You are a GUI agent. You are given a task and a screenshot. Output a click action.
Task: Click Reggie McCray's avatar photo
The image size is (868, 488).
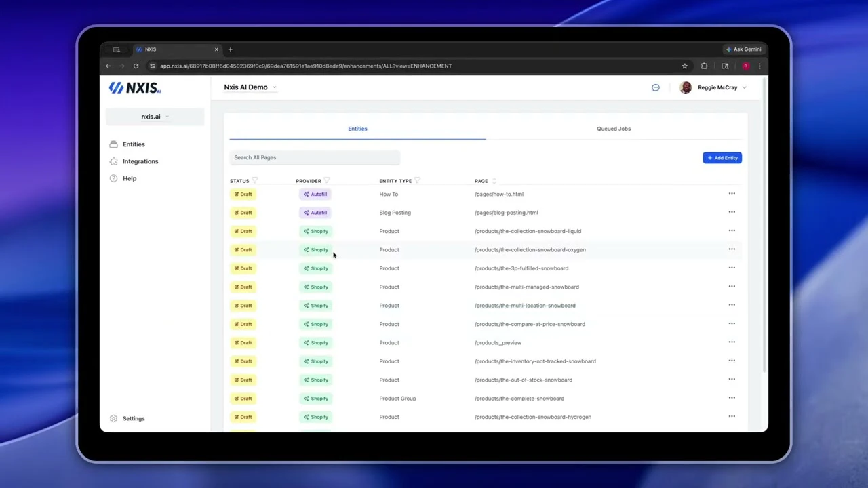coord(686,87)
